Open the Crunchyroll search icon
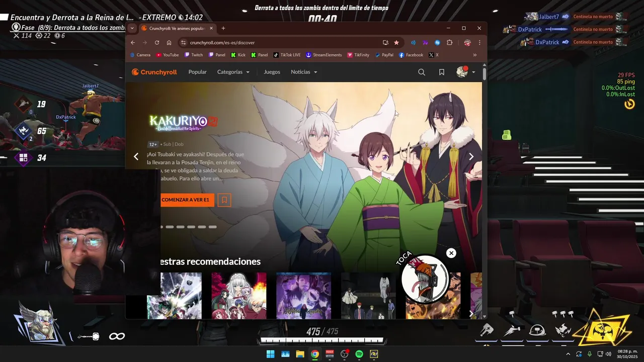Viewport: 644px width, 362px height. pyautogui.click(x=422, y=72)
